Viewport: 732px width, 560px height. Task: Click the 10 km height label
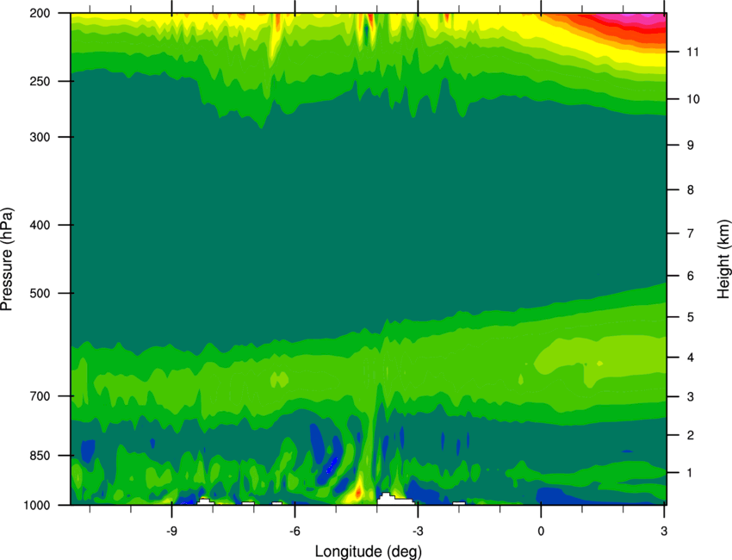click(693, 99)
